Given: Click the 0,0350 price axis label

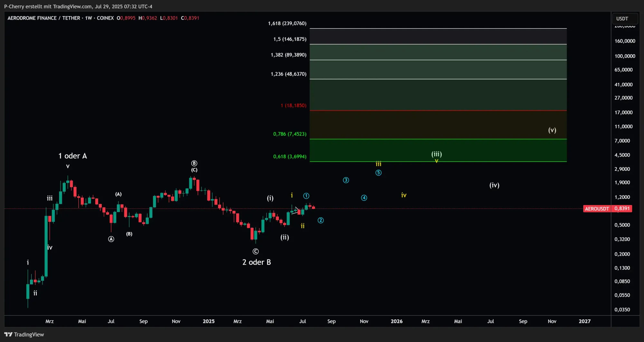Looking at the screenshot, I should [x=622, y=310].
